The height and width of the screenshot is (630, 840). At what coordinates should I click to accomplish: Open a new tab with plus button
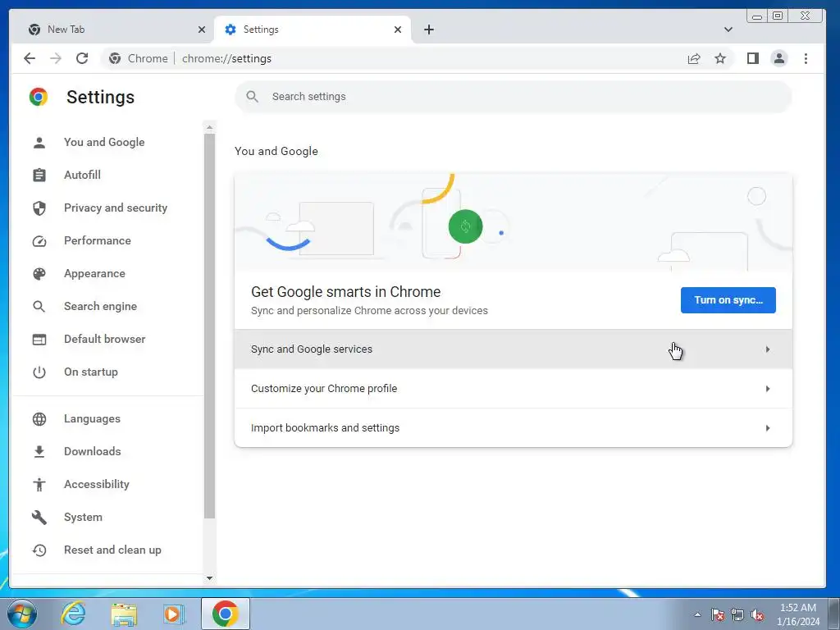pyautogui.click(x=428, y=30)
